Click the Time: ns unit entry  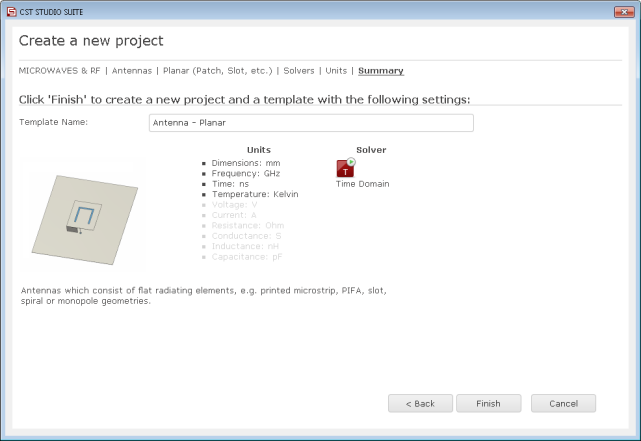[230, 184]
